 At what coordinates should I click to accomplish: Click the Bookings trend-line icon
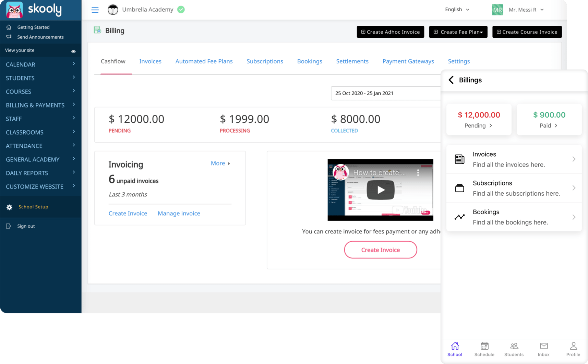(x=459, y=217)
